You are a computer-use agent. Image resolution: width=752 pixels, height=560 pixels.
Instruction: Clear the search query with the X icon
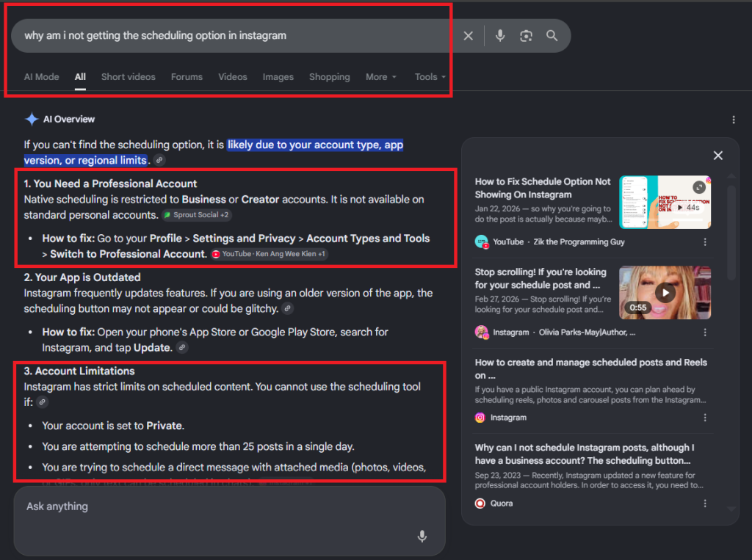tap(468, 36)
